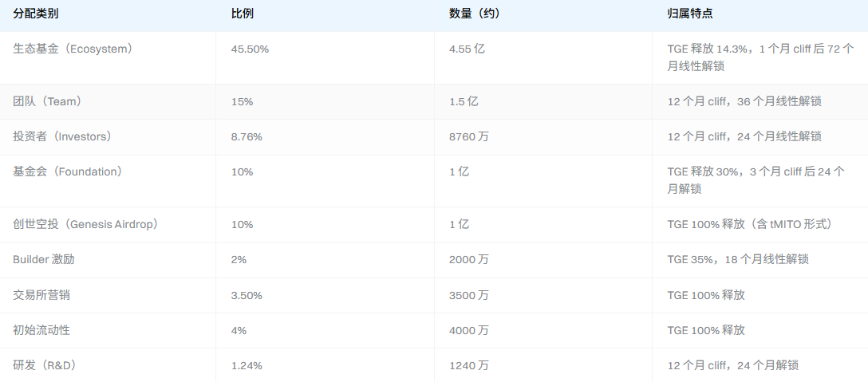Select the 创世空投（Genesis Airdrop）cell
868x382 pixels.
[x=86, y=224]
